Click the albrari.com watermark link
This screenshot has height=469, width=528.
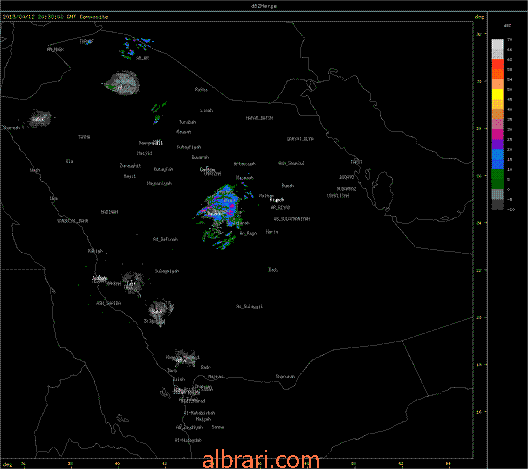261,460
